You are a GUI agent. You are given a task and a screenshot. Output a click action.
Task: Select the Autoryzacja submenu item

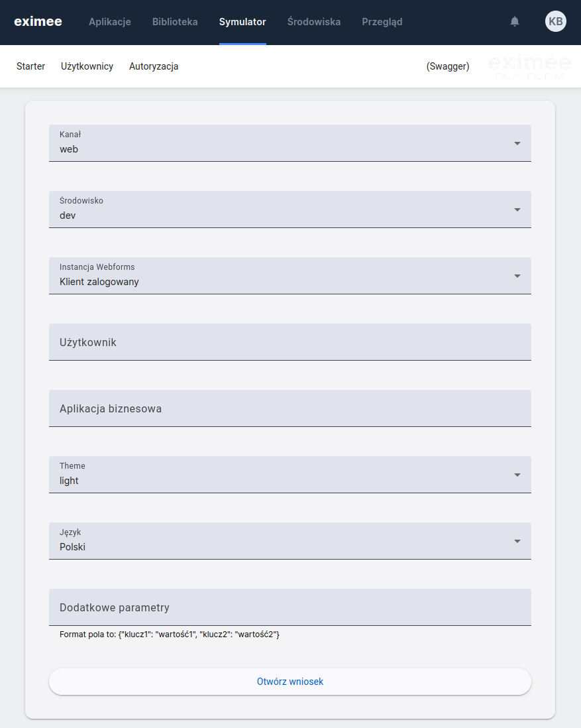[x=154, y=66]
